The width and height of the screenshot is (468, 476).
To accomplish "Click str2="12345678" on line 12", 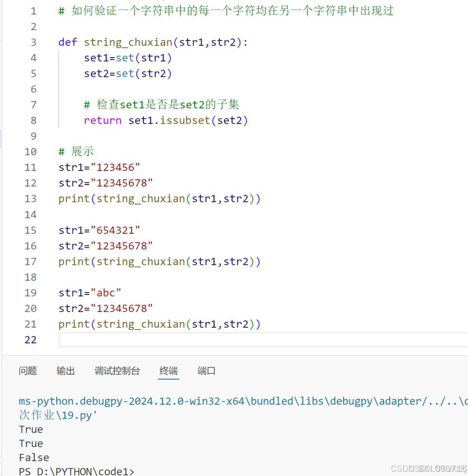I will [x=106, y=183].
